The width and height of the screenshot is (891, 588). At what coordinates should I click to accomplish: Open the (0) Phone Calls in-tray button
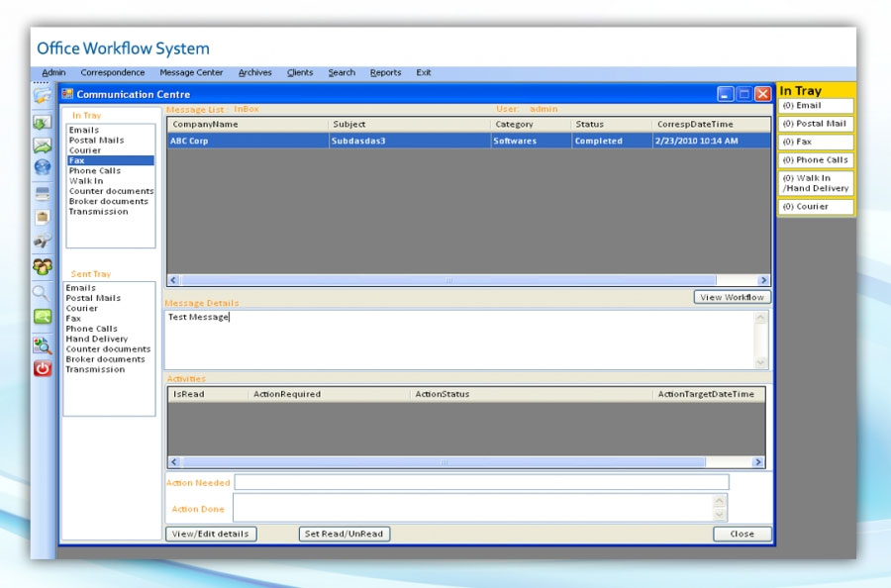(816, 160)
